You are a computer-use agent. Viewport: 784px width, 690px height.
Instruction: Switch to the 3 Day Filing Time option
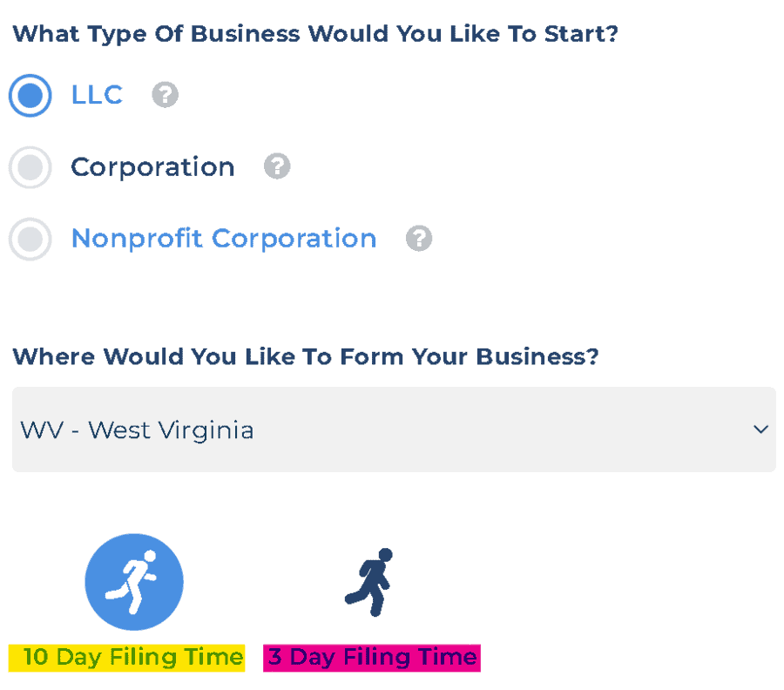pyautogui.click(x=372, y=658)
